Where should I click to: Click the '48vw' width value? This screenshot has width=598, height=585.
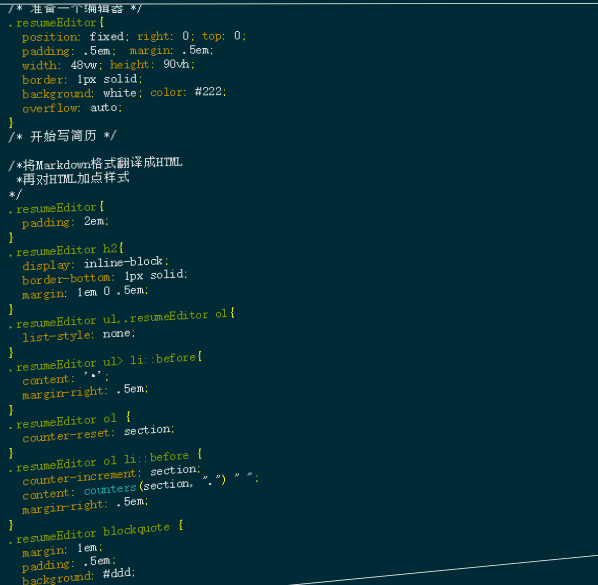pyautogui.click(x=84, y=65)
